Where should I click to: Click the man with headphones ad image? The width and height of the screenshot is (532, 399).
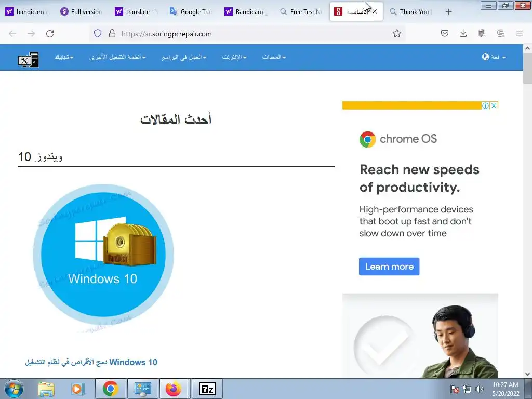click(x=420, y=336)
